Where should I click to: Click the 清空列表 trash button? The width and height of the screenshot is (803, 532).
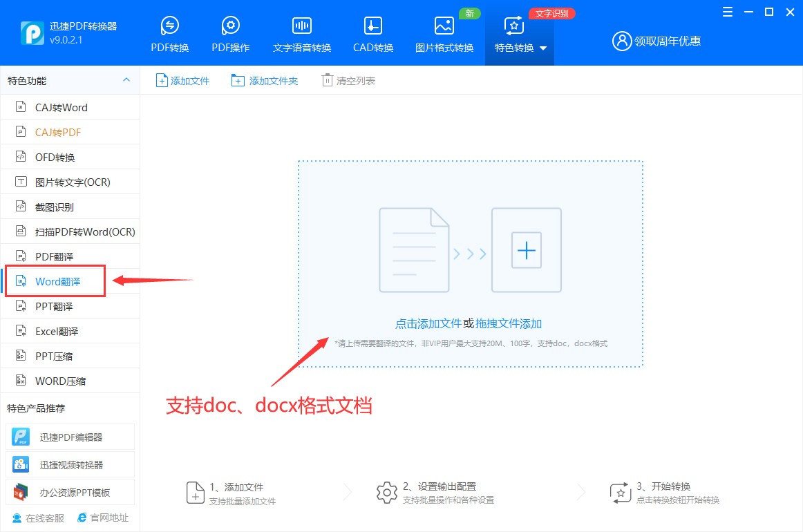349,80
